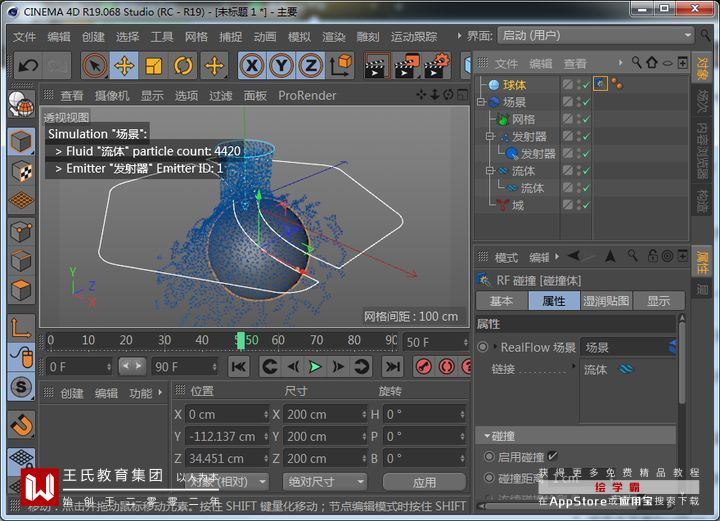Collapse the 发射器 parent tree node
720x521 pixels.
click(x=490, y=136)
